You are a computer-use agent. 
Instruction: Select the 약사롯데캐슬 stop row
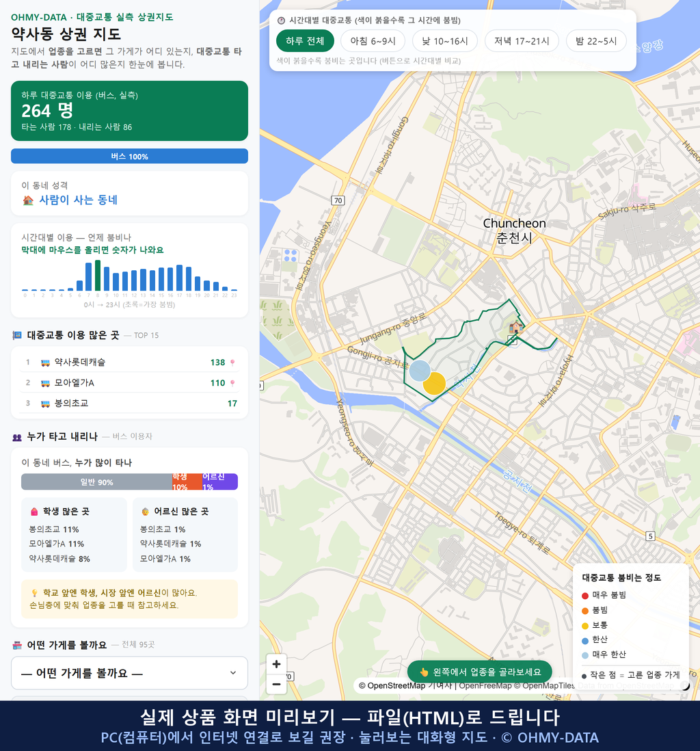point(129,363)
